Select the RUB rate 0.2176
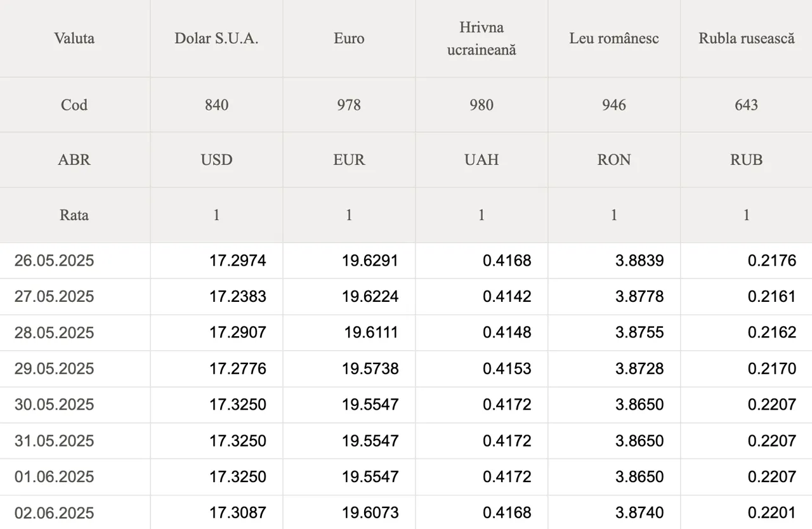Viewport: 812px width, 529px height. pos(772,261)
